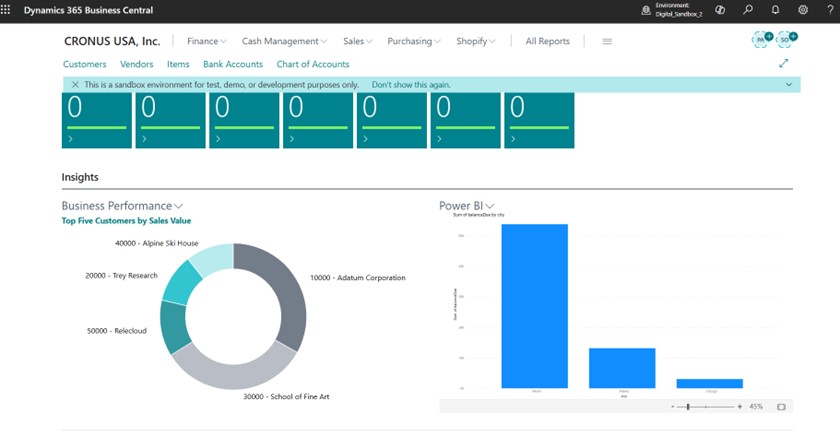This screenshot has width=840, height=437.
Task: Expand the Purchasing menu
Action: [414, 41]
